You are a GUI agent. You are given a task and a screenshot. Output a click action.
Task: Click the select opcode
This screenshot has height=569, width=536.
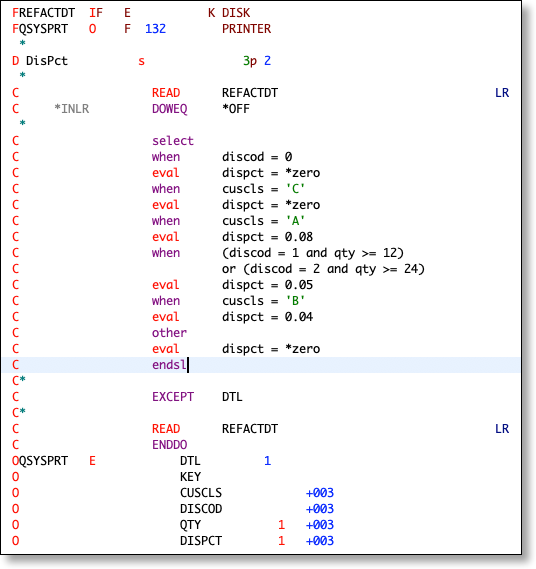173,141
